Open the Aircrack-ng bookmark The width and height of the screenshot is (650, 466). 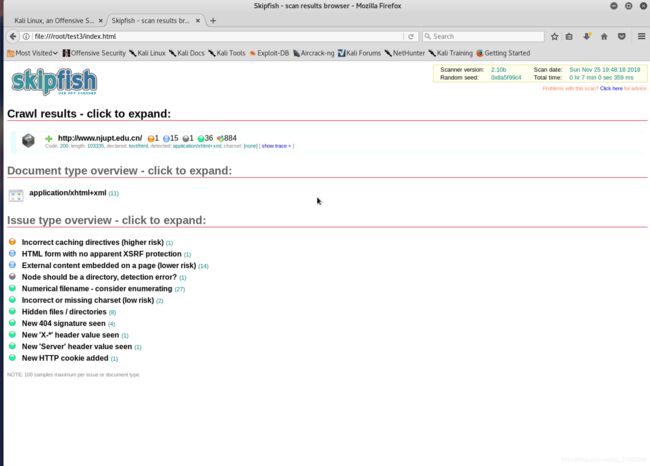[313, 53]
